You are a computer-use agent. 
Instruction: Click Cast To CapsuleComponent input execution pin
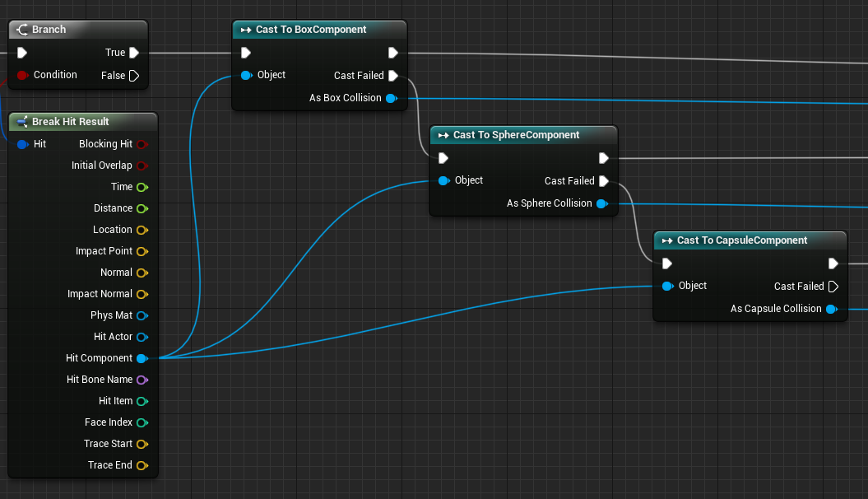667,263
